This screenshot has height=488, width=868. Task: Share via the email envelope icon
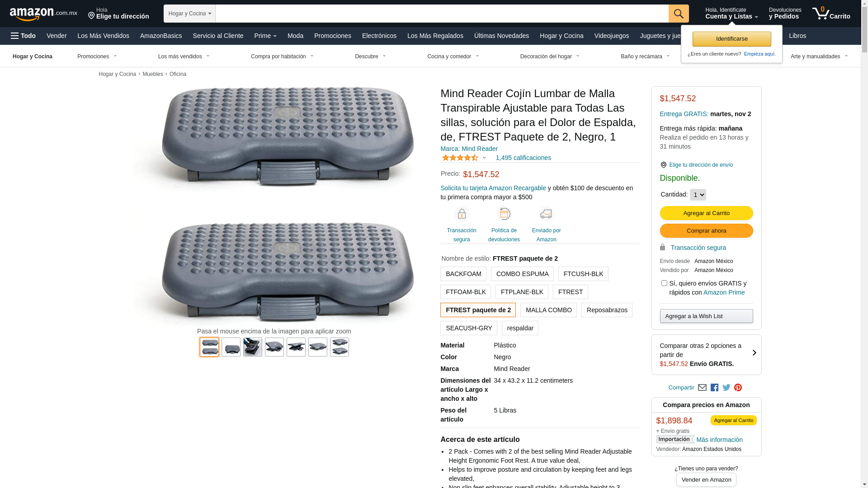tap(702, 388)
